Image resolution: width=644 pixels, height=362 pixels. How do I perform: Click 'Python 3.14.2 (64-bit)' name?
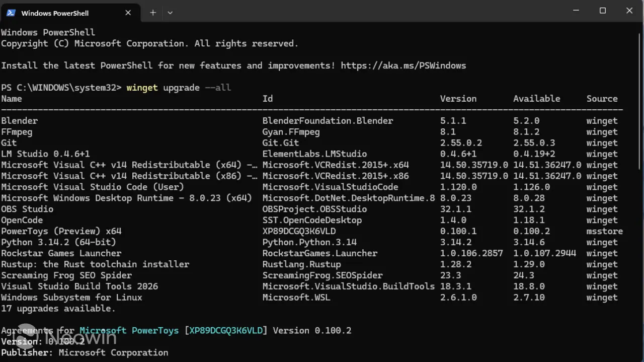point(59,243)
